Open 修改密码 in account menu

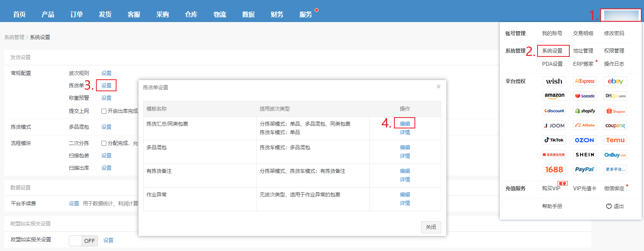pyautogui.click(x=614, y=33)
